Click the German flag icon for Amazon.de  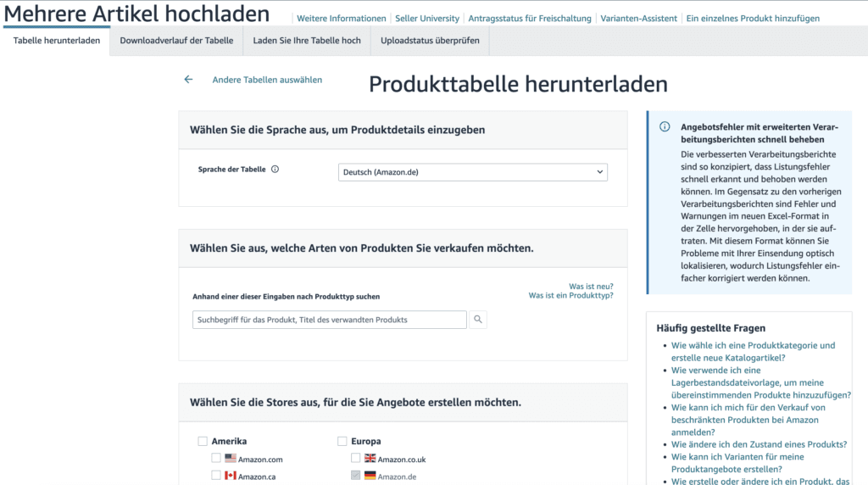pyautogui.click(x=370, y=476)
